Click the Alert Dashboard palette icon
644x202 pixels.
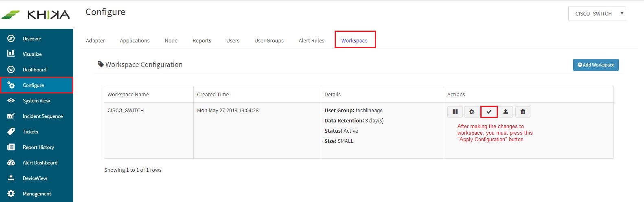[x=11, y=162]
